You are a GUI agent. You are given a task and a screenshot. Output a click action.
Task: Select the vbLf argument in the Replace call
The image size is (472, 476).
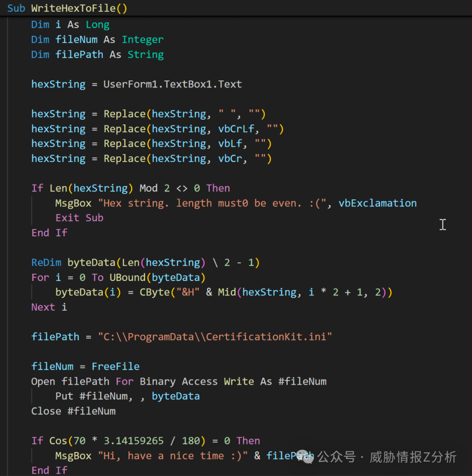click(x=230, y=143)
